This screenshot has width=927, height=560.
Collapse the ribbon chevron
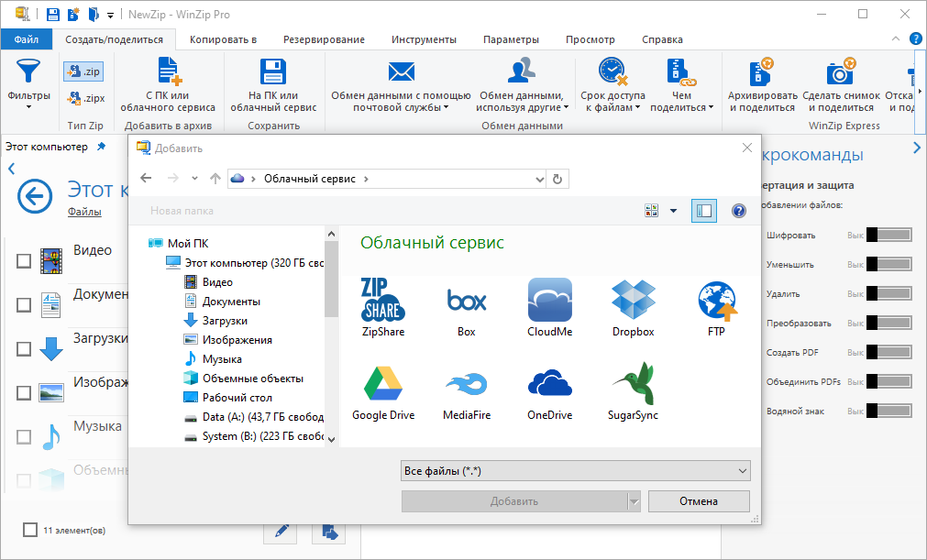pos(896,39)
